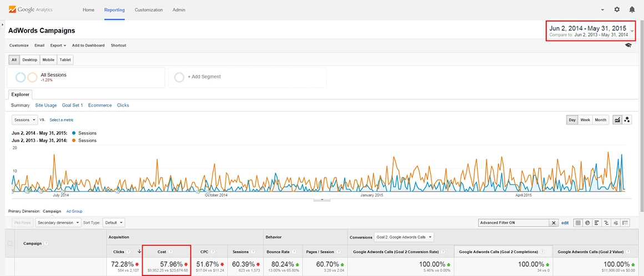Click Add to Dashboard

click(88, 45)
